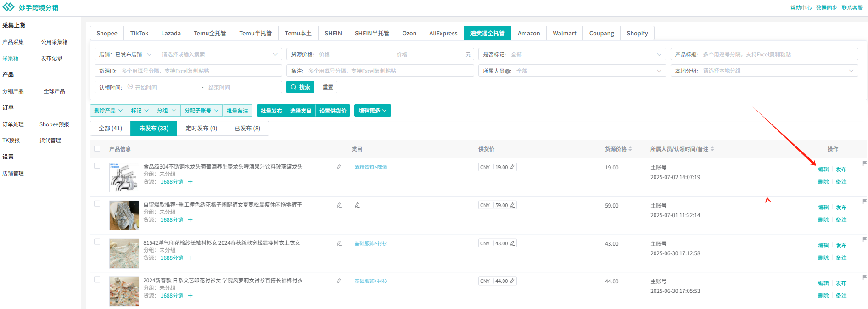The height and width of the screenshot is (309, 868).
Task: Check the 2024新春款 日系文艺 product row
Action: 97,280
